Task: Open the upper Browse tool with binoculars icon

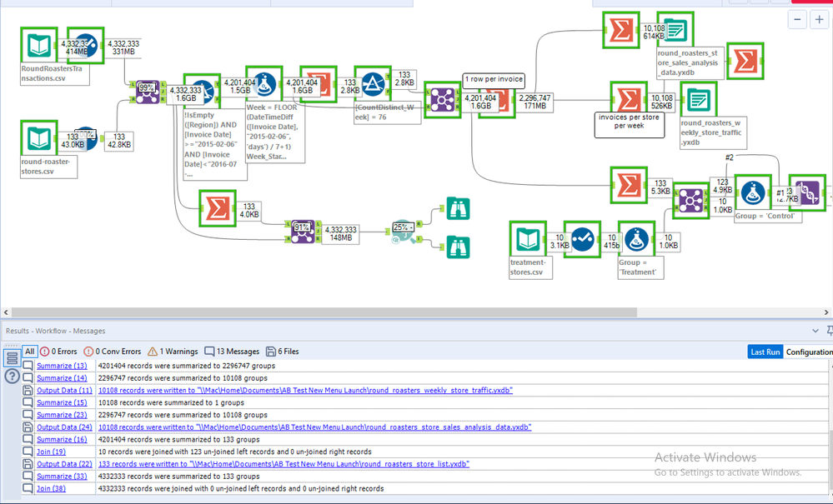Action: click(458, 208)
